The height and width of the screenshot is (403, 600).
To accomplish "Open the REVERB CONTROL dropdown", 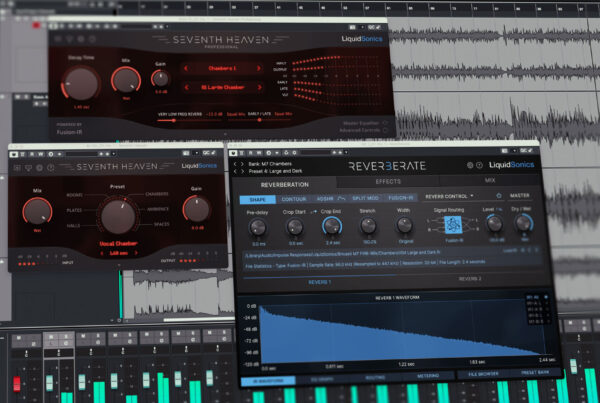I will 449,196.
